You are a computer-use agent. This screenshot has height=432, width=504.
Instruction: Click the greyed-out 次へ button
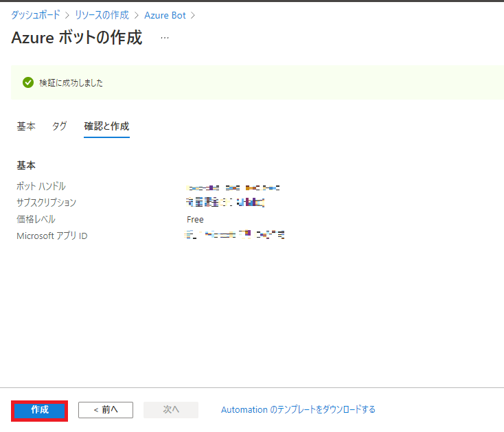pos(171,410)
